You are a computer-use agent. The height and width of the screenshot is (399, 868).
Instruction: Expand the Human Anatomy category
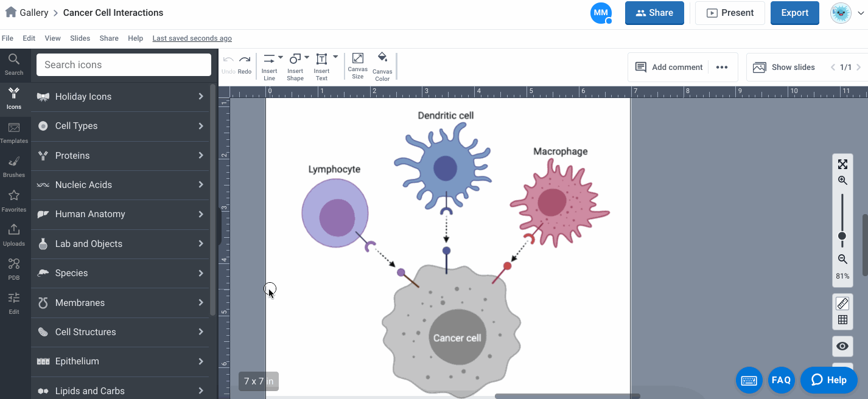click(x=121, y=214)
